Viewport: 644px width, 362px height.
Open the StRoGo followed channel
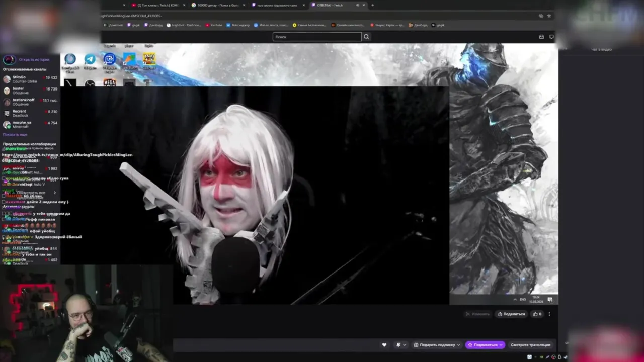(x=30, y=79)
